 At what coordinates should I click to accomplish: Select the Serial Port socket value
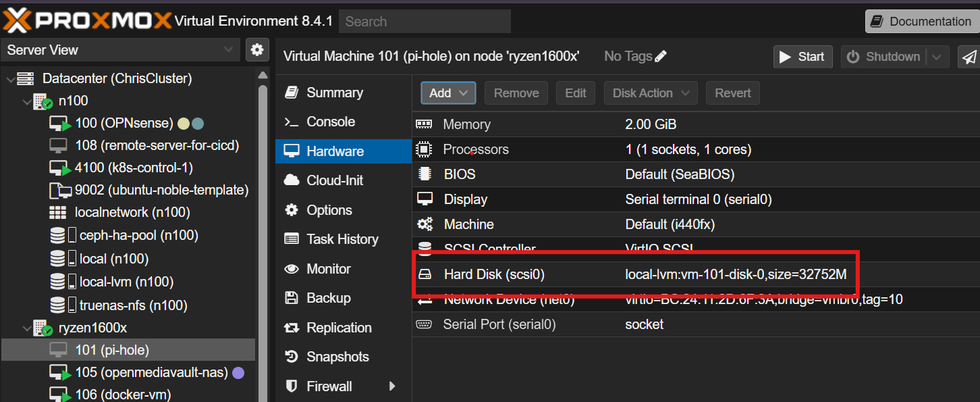(645, 324)
